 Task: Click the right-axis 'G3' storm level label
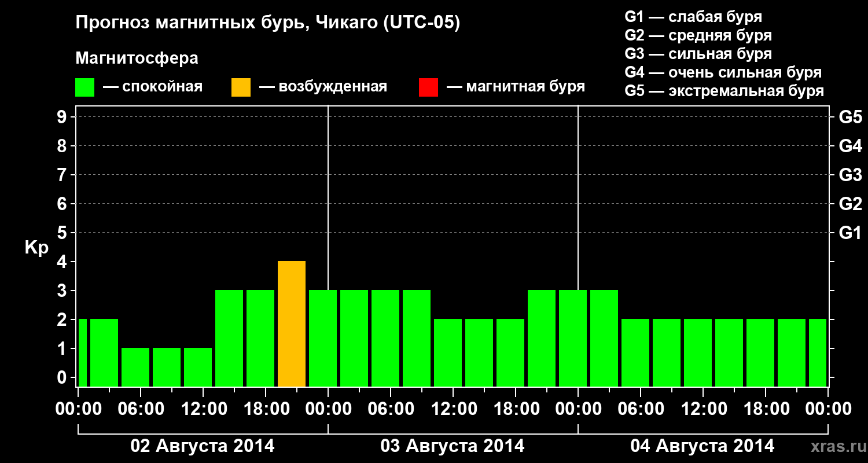(851, 175)
